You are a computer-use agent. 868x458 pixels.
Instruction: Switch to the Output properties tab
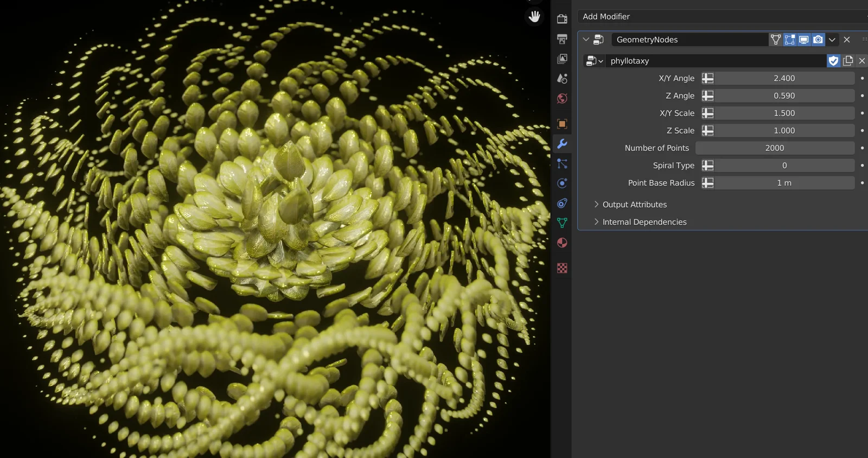[x=562, y=39]
